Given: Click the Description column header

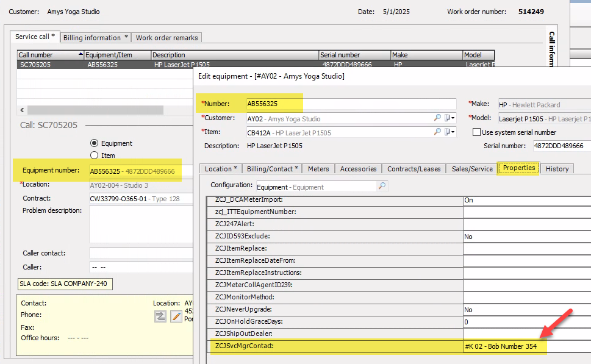Looking at the screenshot, I should point(235,55).
